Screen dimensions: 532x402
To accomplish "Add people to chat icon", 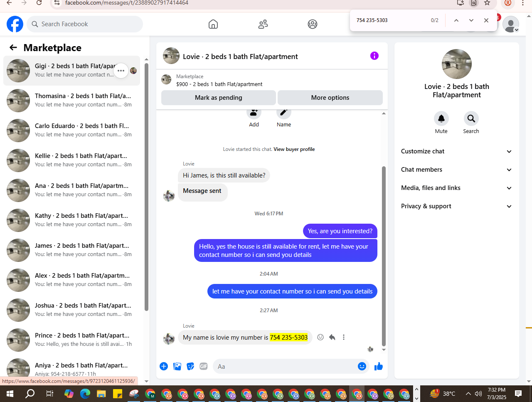I will pos(254,113).
